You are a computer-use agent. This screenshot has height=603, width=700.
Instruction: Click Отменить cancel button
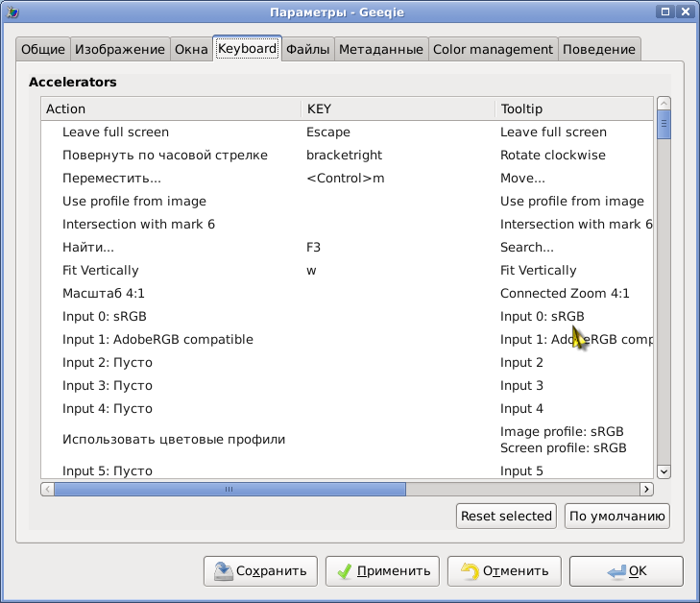coord(504,571)
